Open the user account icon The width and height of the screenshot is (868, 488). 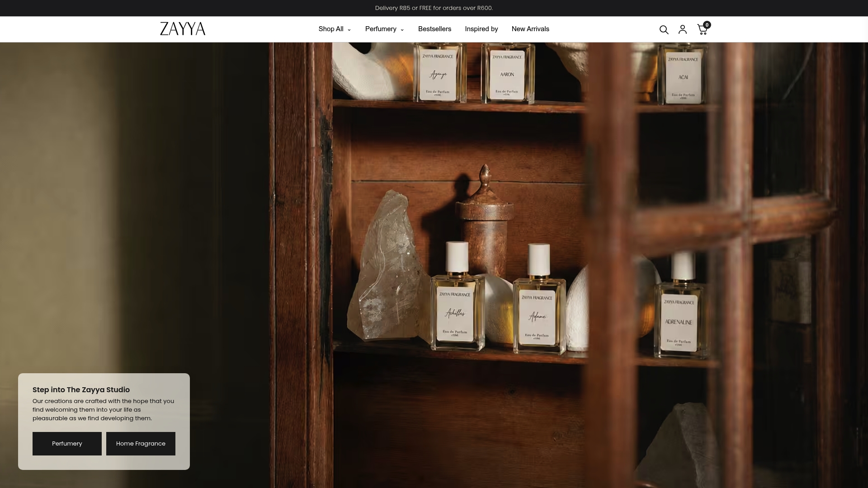683,29
